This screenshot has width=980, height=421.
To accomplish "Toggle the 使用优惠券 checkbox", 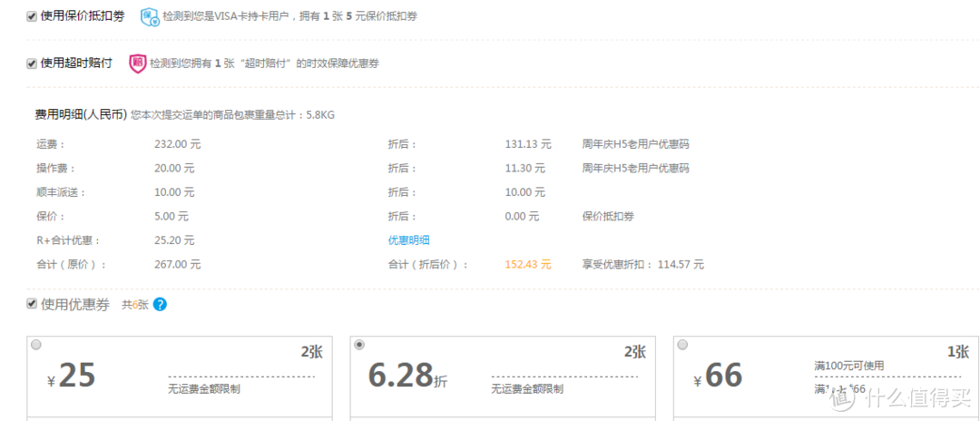I will tap(31, 304).
